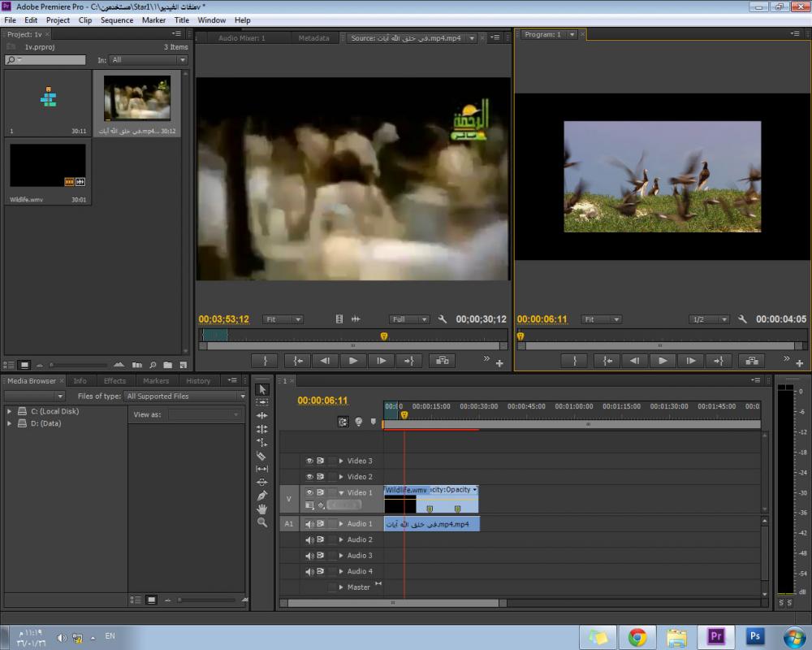Viewport: 812px width, 650px height.
Task: Open Files of type dropdown
Action: 186,396
